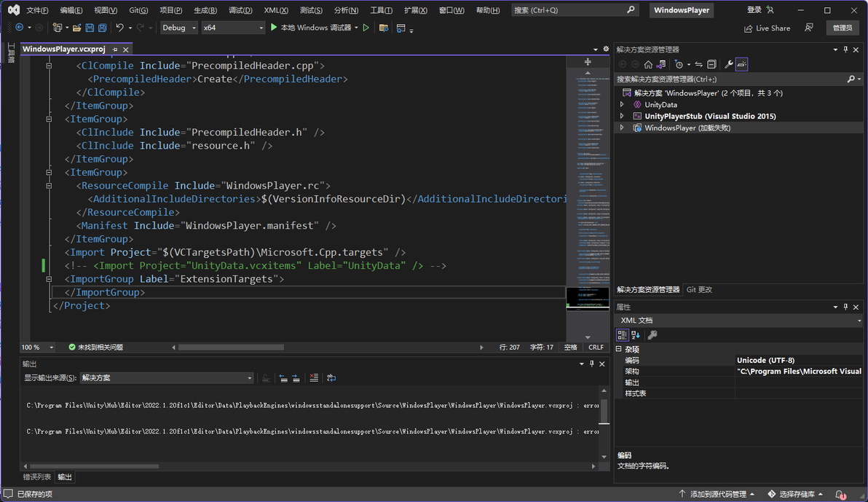Click the split editor handle above the vertical scrollbar
The height and width of the screenshot is (502, 868).
(x=588, y=61)
